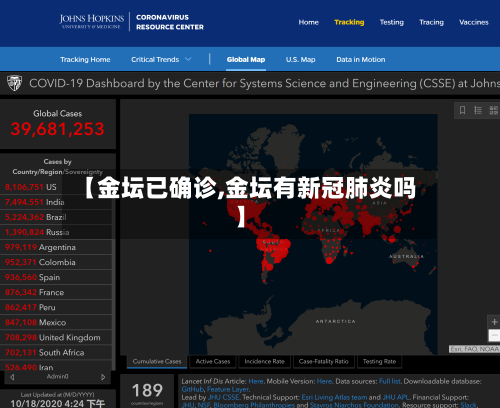Open the Full list data sources link
The image size is (500, 408).
pyautogui.click(x=390, y=381)
